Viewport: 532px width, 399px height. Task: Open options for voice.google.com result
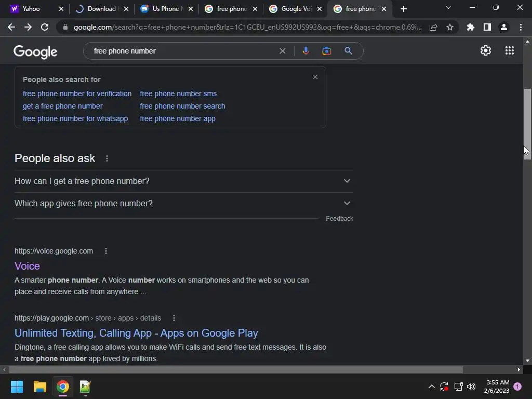[x=106, y=251]
